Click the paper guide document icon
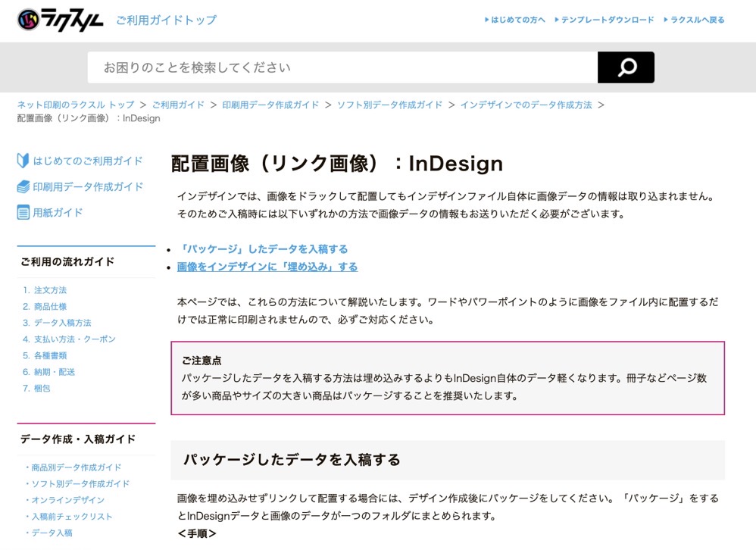The height and width of the screenshot is (550, 756). click(23, 212)
